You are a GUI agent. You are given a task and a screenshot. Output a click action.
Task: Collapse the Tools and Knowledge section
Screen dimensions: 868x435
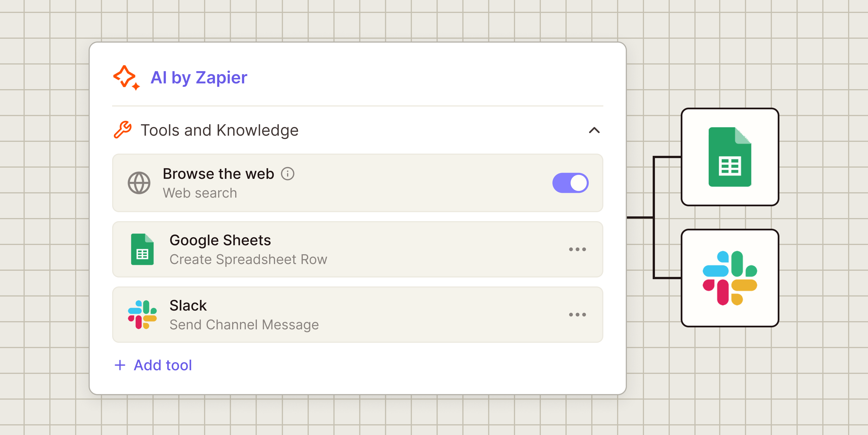pyautogui.click(x=594, y=130)
